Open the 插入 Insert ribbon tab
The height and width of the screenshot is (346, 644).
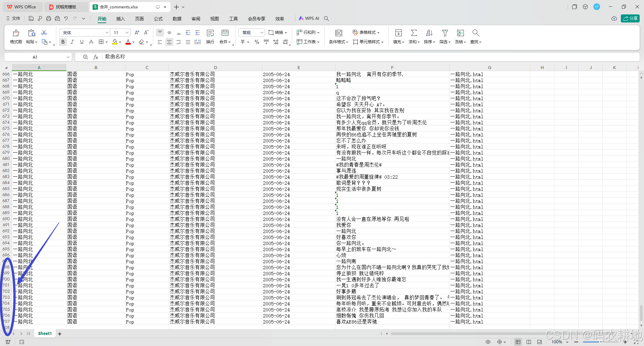121,19
